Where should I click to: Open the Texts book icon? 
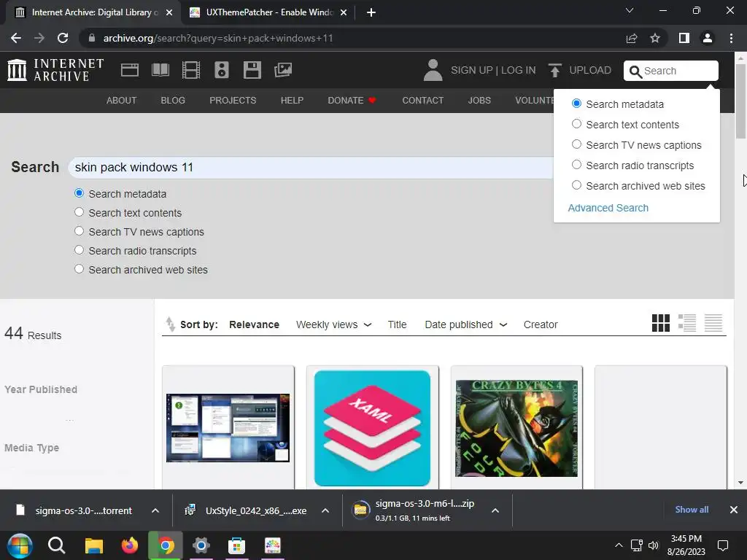160,70
